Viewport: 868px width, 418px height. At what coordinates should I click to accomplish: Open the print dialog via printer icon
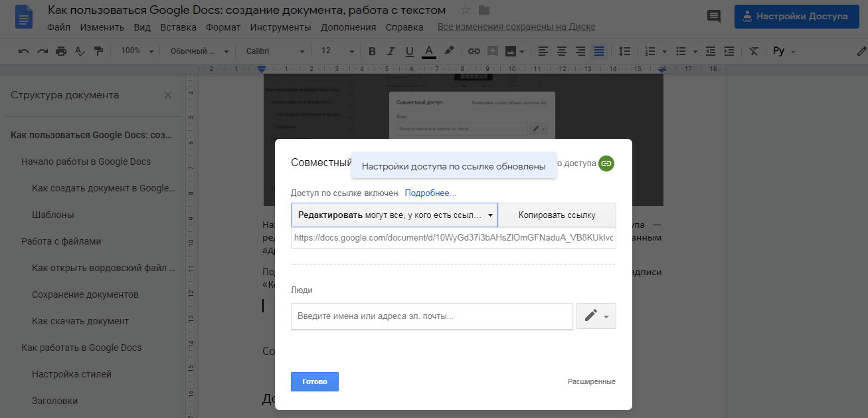(x=60, y=51)
